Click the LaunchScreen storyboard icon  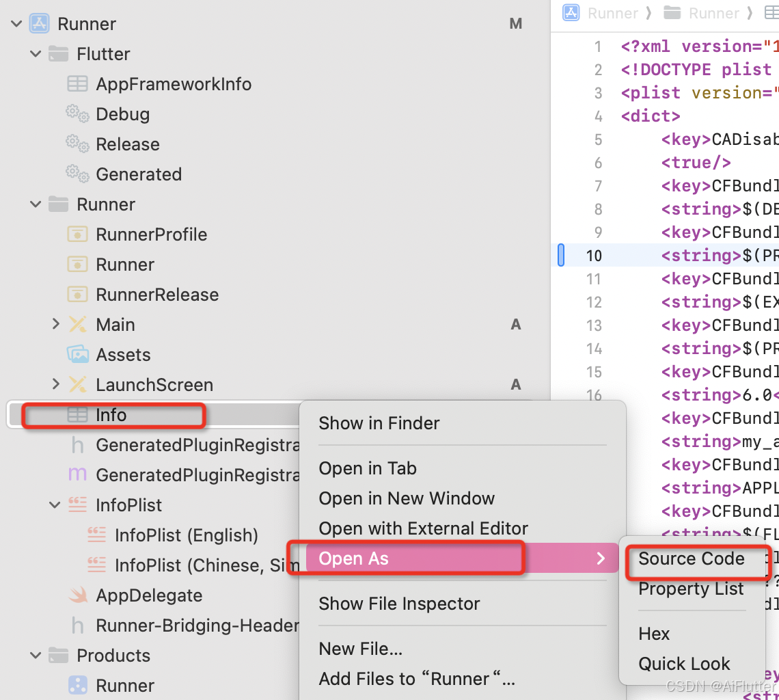point(77,385)
